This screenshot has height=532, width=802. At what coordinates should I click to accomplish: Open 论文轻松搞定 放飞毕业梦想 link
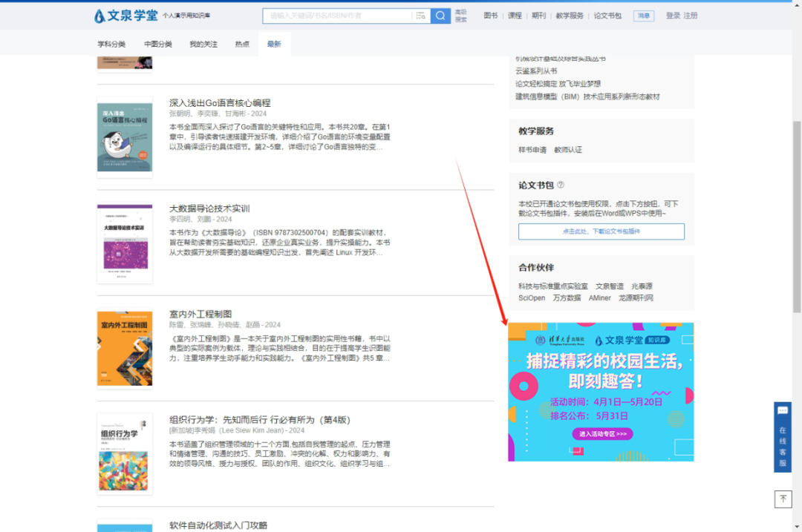558,84
